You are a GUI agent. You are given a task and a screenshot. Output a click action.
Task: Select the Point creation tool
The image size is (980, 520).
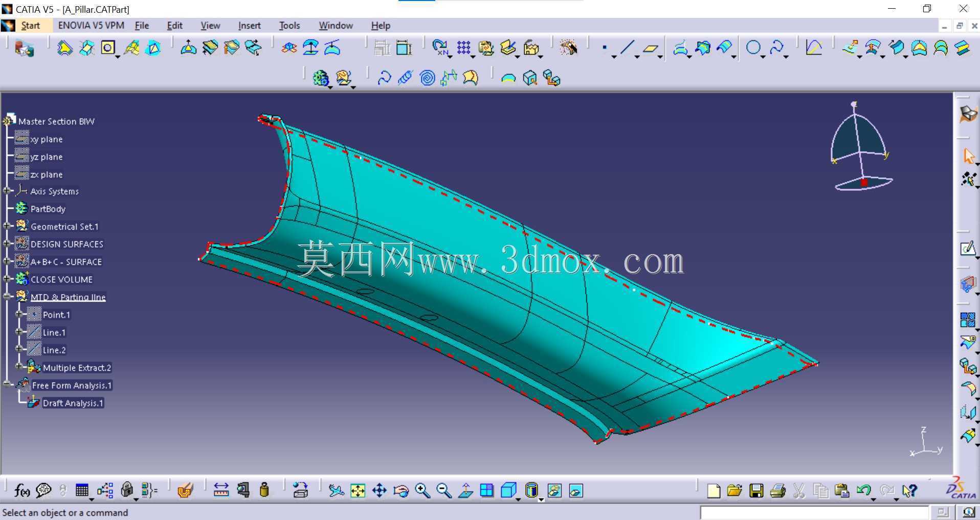click(605, 48)
